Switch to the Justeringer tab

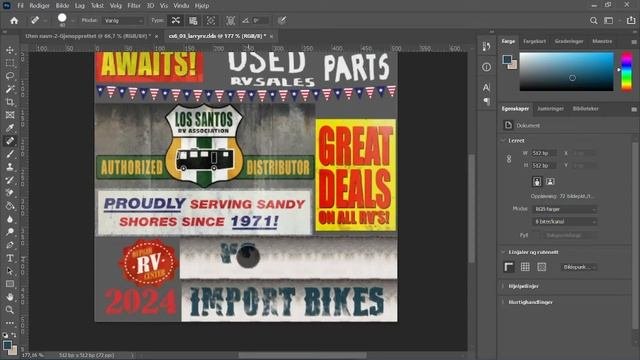[x=550, y=109]
